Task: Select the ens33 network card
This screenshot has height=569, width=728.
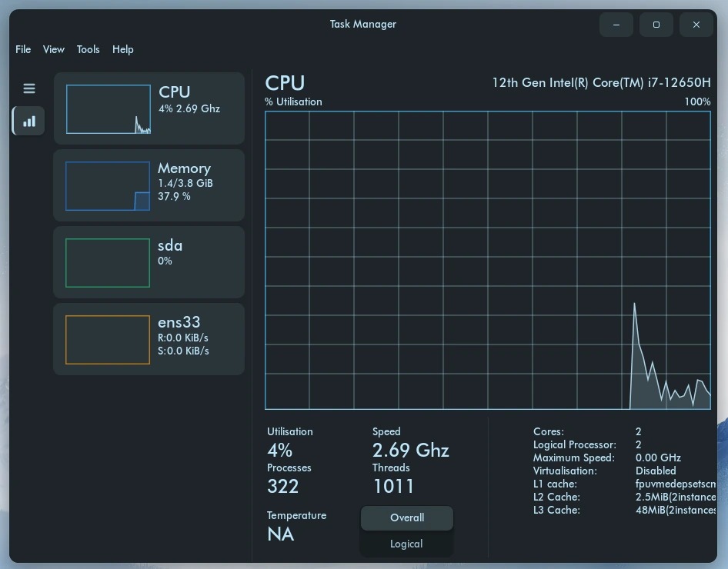Action: 149,339
